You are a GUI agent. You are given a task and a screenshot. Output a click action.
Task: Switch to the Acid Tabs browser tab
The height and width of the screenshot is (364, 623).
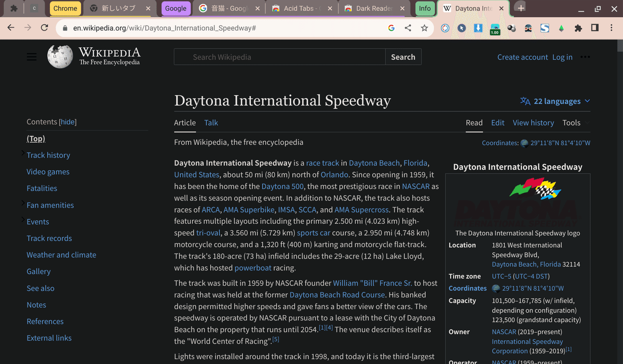pos(301,8)
